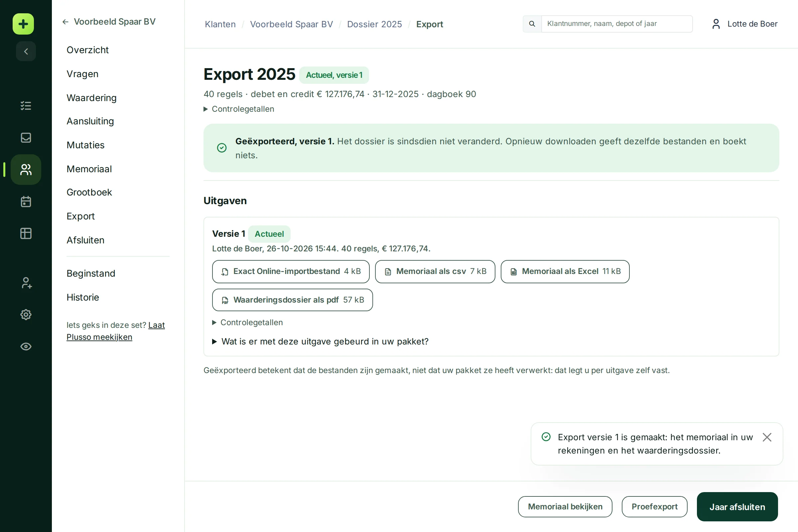
Task: Click the Memoriaal bekijken button
Action: [x=565, y=507]
